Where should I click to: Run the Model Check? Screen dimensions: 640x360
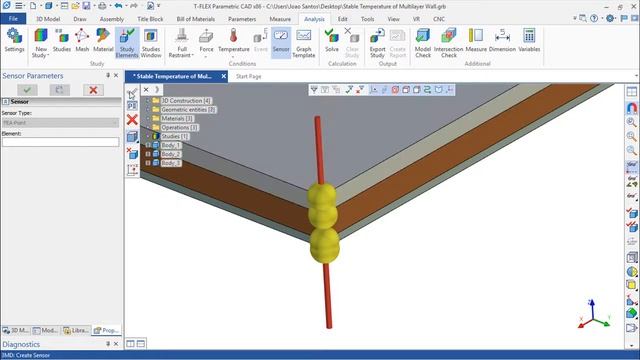(423, 42)
